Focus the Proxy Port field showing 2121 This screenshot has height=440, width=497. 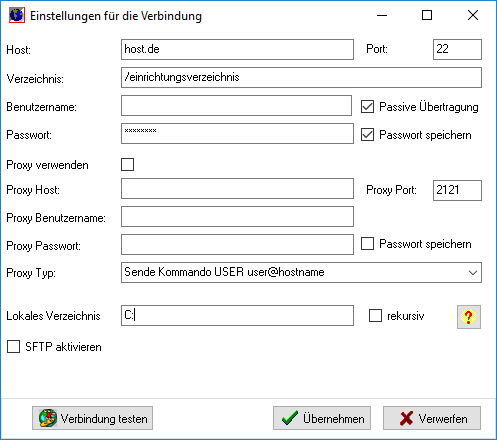pyautogui.click(x=457, y=190)
